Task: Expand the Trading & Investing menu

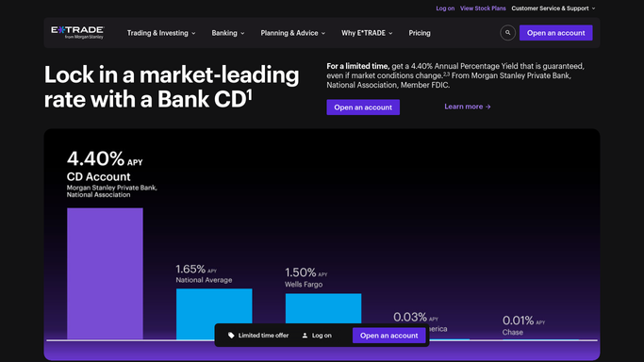Action: click(161, 33)
